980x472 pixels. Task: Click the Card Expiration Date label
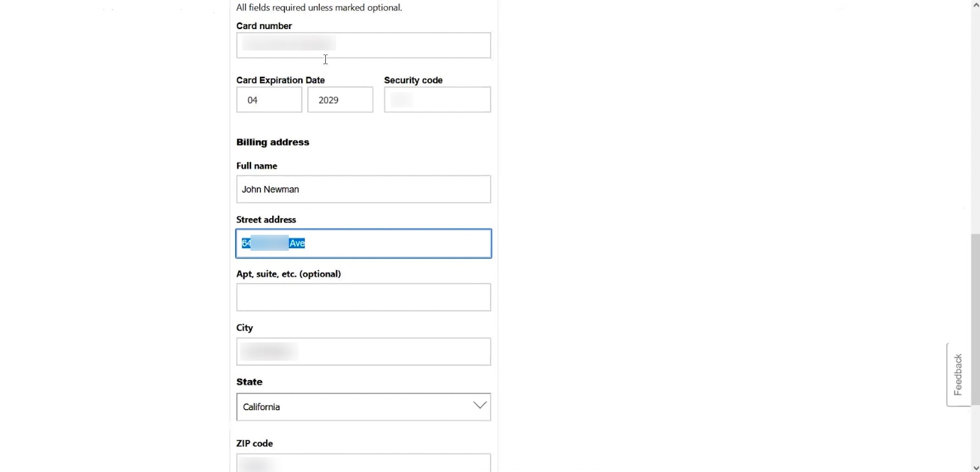pyautogui.click(x=280, y=80)
